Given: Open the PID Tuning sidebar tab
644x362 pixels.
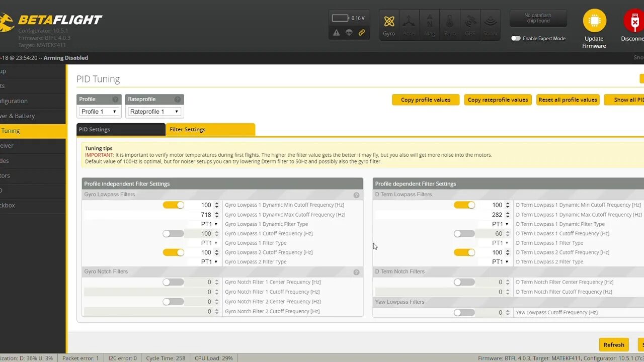Looking at the screenshot, I should click(x=33, y=131).
